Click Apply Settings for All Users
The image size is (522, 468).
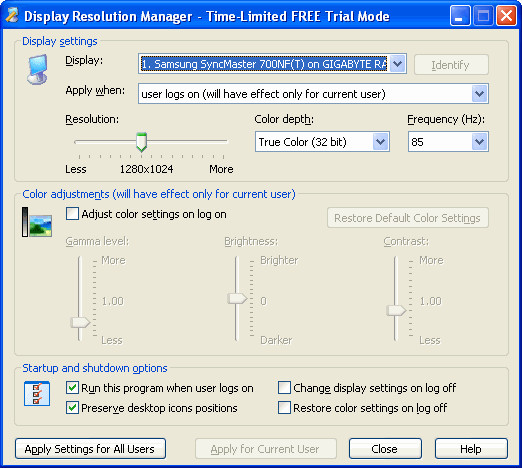(x=90, y=449)
